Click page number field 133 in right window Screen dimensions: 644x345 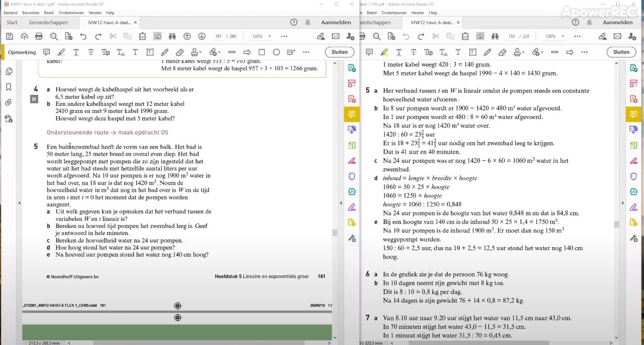[511, 36]
